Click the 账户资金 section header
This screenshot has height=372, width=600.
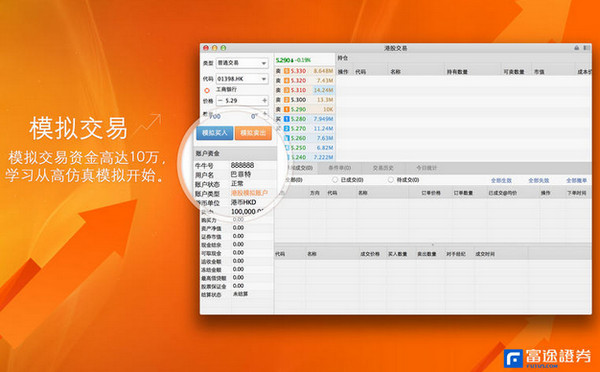pos(235,153)
